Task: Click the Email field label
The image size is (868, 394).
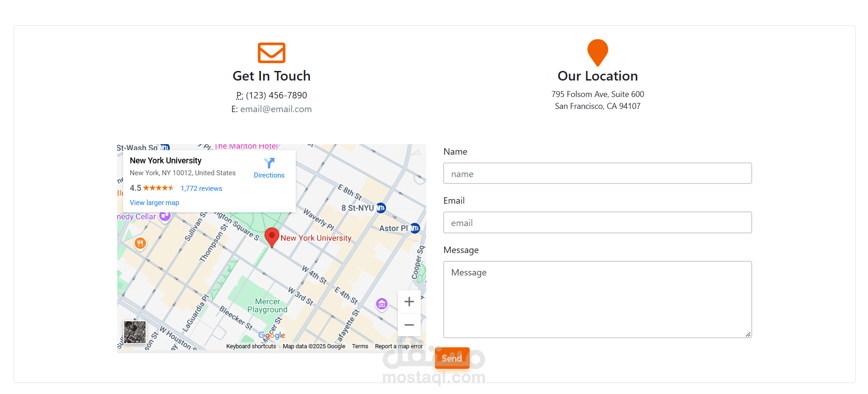Action: click(454, 201)
